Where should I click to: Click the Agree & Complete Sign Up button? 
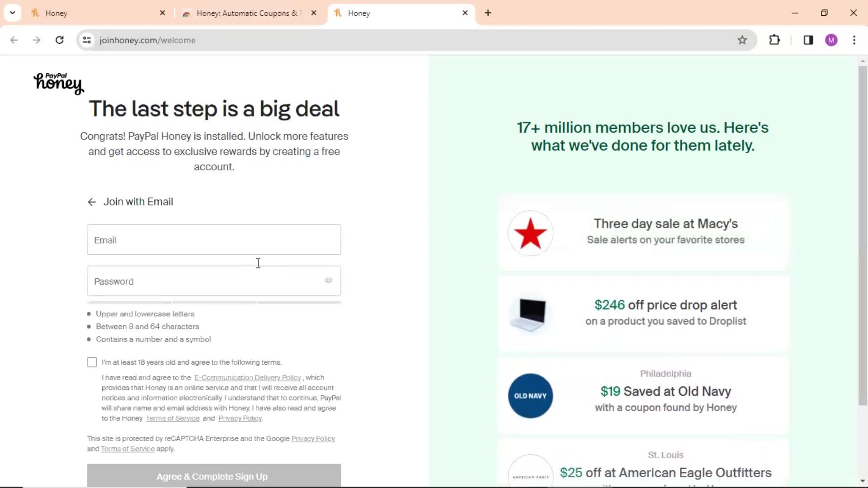tap(214, 476)
